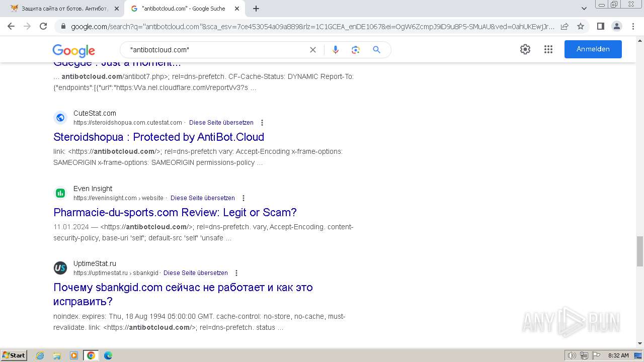The height and width of the screenshot is (362, 644).
Task: Click the UptimeStat.ru favicon
Action: (60, 268)
